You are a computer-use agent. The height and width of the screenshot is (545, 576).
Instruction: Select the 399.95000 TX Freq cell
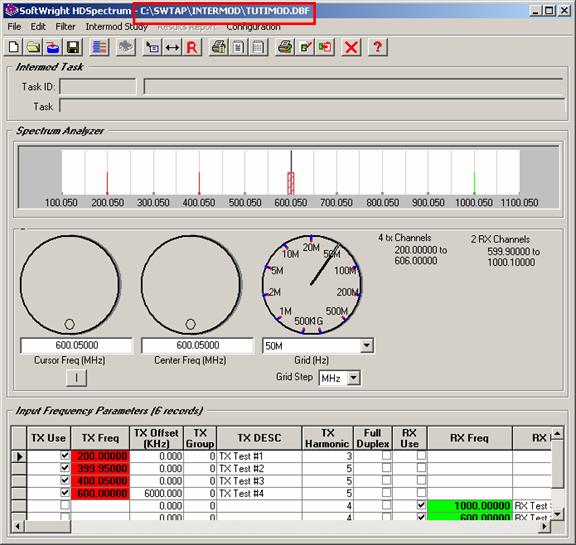(100, 469)
